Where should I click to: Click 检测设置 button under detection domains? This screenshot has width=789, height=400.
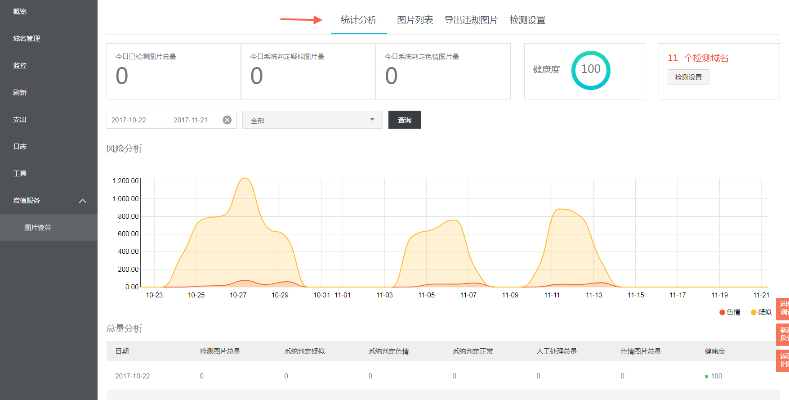[x=687, y=77]
